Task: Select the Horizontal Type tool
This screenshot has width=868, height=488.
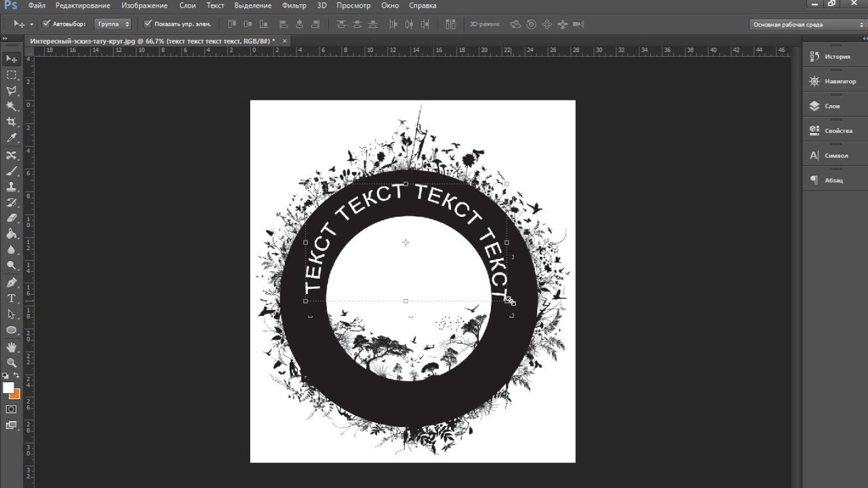Action: [x=12, y=298]
